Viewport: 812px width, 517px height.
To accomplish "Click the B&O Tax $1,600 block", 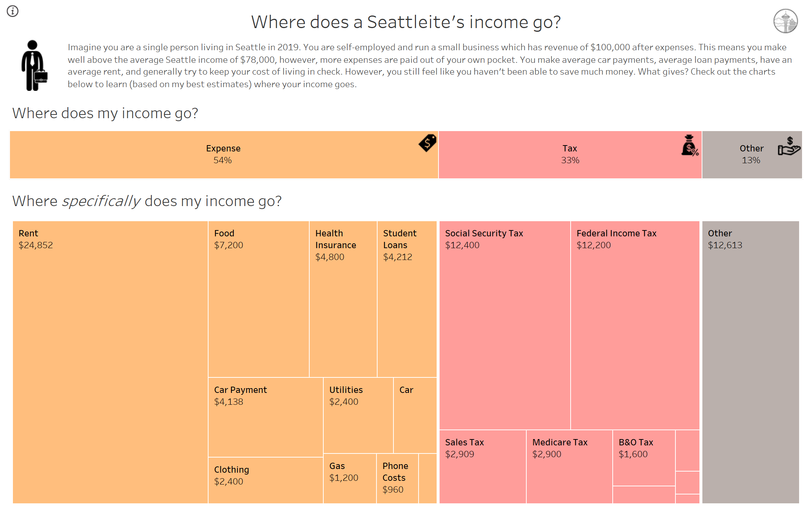I will coord(644,458).
